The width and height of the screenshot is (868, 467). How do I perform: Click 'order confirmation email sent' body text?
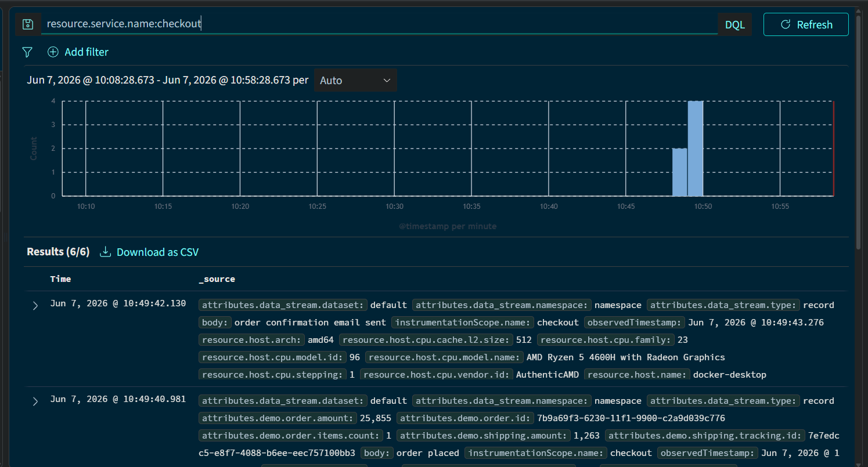click(310, 322)
